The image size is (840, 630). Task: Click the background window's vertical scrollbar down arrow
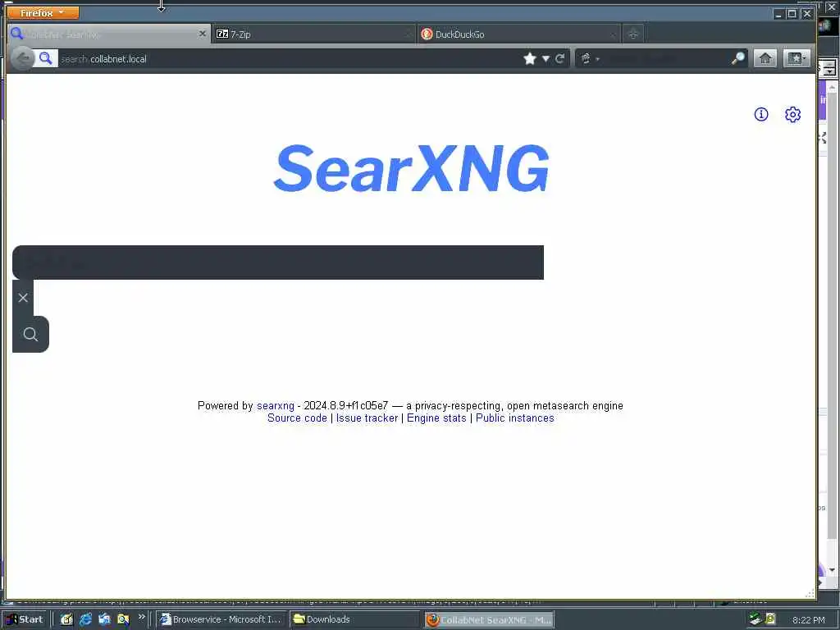[832, 570]
